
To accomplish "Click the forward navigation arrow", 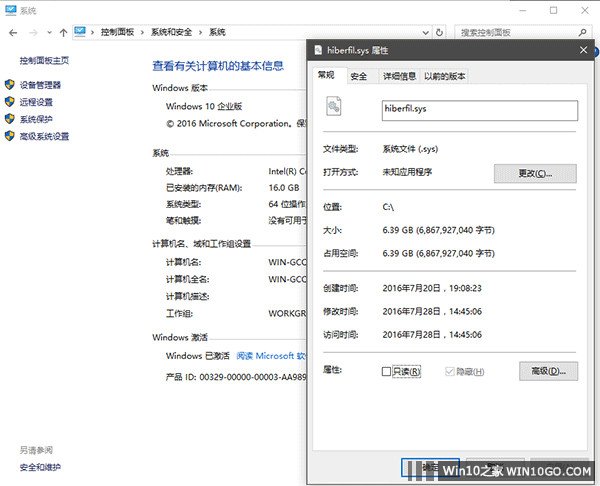I will click(34, 33).
